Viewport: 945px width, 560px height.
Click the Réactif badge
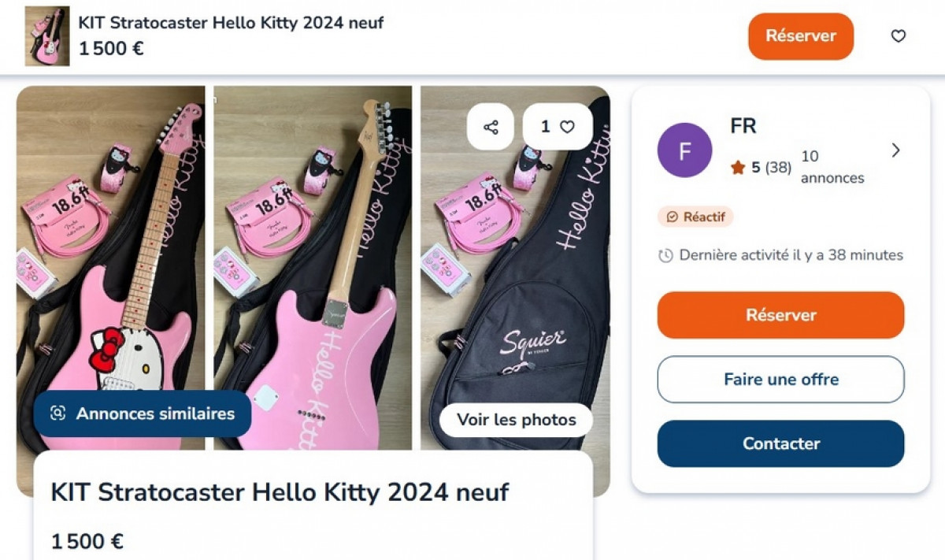(x=695, y=217)
